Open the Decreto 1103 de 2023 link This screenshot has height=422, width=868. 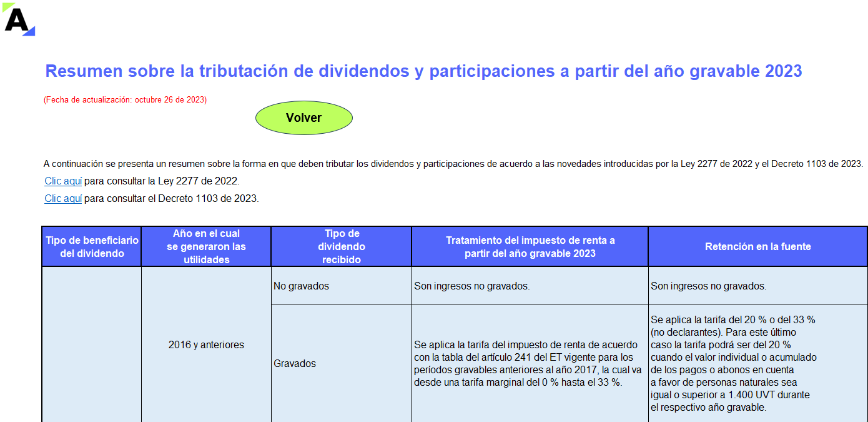[x=63, y=199]
